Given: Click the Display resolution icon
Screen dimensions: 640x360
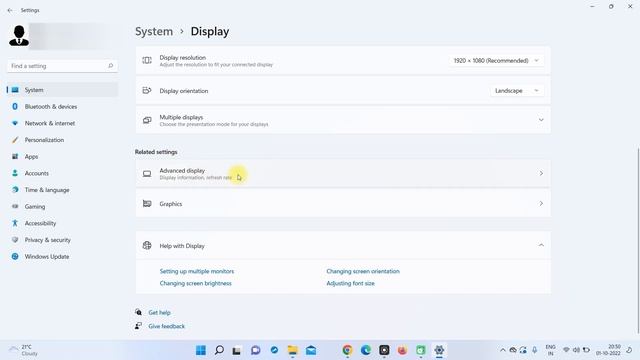Looking at the screenshot, I should (x=147, y=60).
